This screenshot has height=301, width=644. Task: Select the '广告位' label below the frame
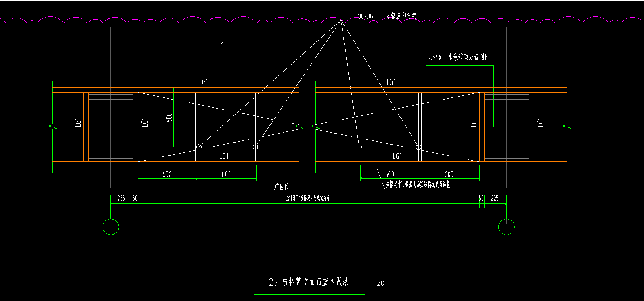click(281, 186)
